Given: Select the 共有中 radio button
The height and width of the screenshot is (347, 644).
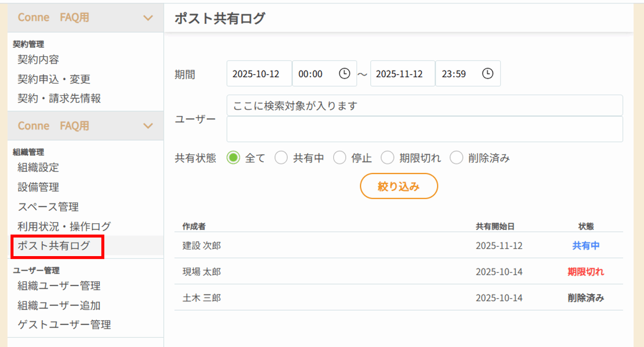Looking at the screenshot, I should pyautogui.click(x=281, y=158).
